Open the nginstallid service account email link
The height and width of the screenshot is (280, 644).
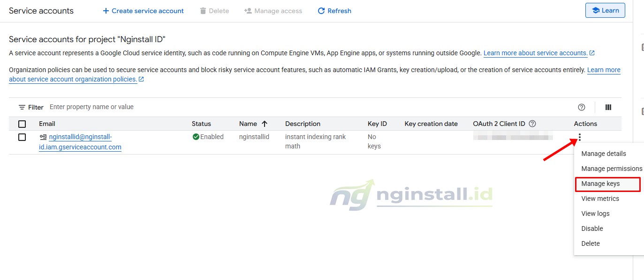(80, 142)
